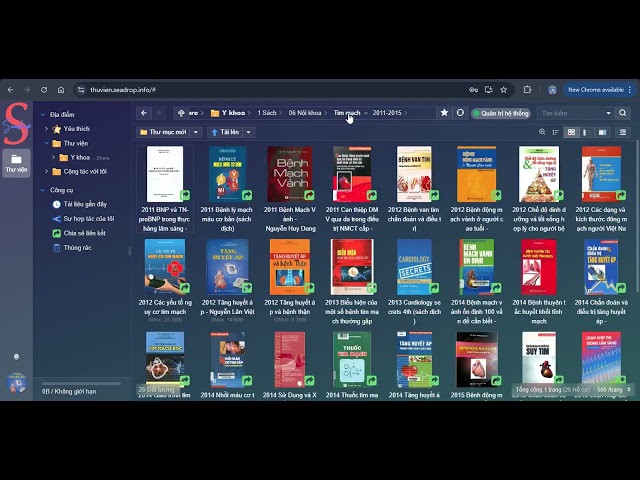The image size is (640, 480).
Task: Click share badge on 2014 Bệnh thuyên tắc huyết khối
Action: click(x=559, y=288)
